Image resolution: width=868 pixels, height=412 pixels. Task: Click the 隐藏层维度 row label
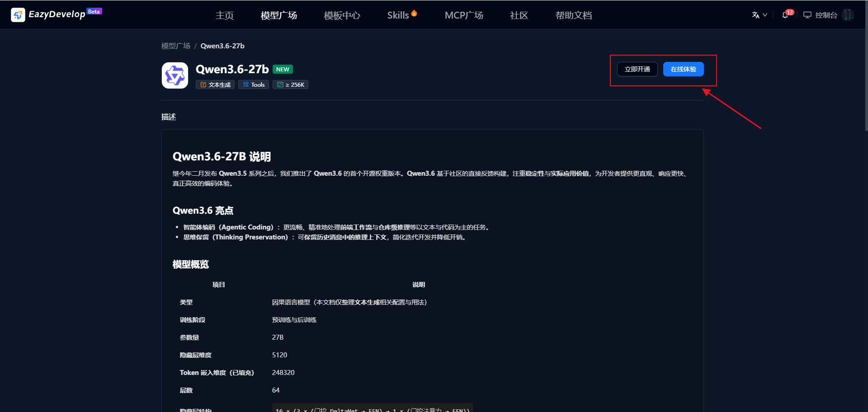coord(196,355)
